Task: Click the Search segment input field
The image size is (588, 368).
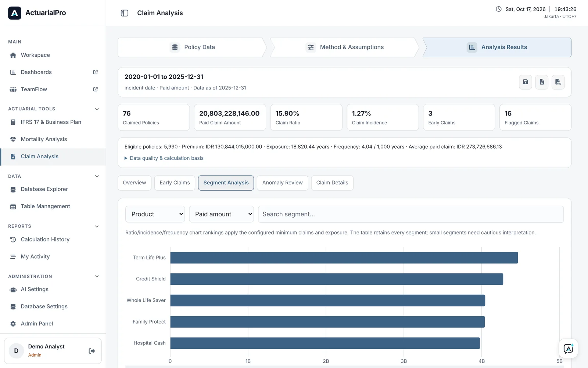Action: (x=411, y=214)
